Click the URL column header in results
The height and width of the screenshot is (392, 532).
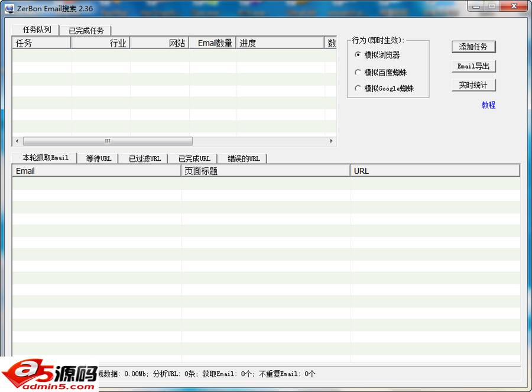pyautogui.click(x=435, y=171)
